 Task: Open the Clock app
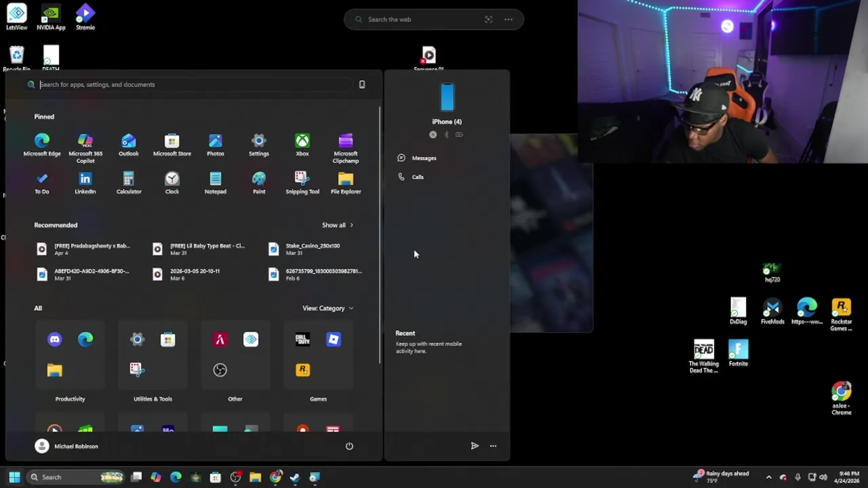coord(172,183)
